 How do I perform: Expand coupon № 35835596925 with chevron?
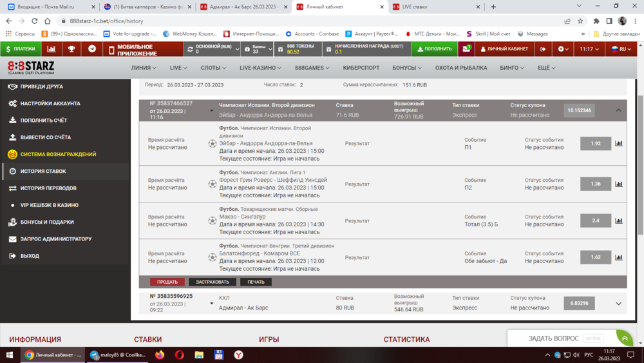coord(618,304)
